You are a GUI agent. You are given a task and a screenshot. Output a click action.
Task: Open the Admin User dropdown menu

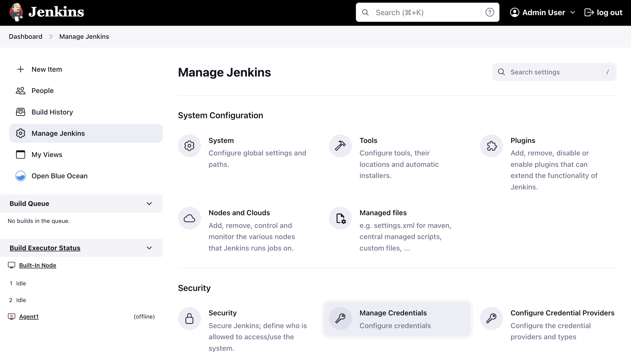click(542, 12)
